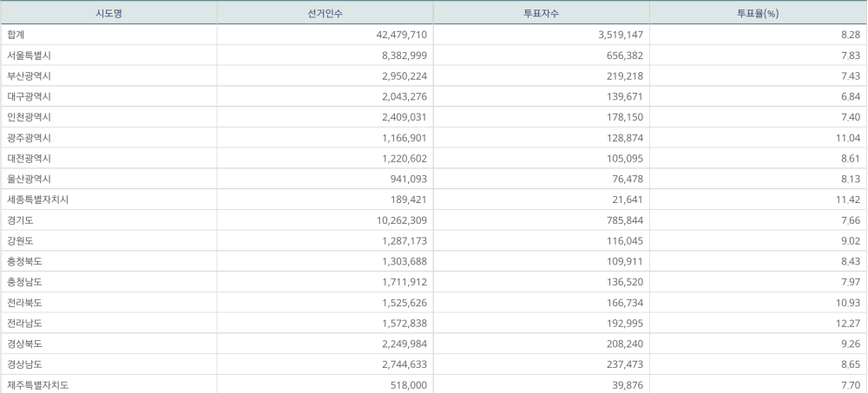The height and width of the screenshot is (393, 868).
Task: Click the 투표율(%) column header
Action: (x=756, y=13)
